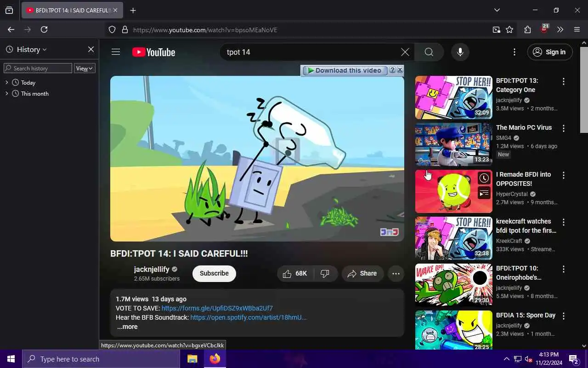Open the download bar help question icon
Screen dimensions: 588x368
coord(392,70)
